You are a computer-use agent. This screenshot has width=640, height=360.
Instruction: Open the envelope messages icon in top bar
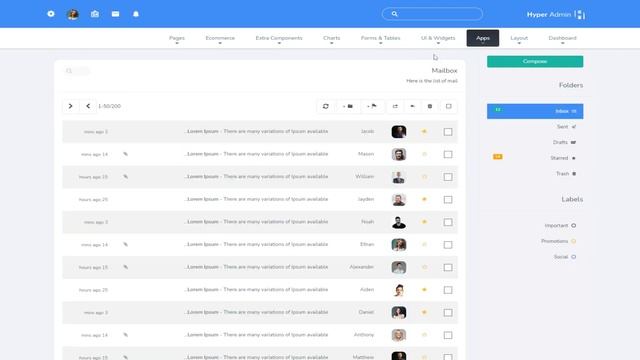click(x=116, y=14)
